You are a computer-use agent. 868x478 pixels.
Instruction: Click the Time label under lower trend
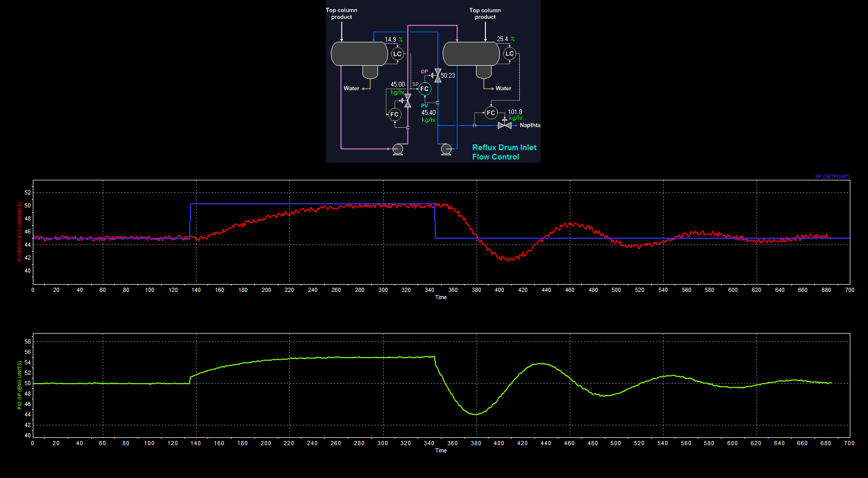coord(441,450)
